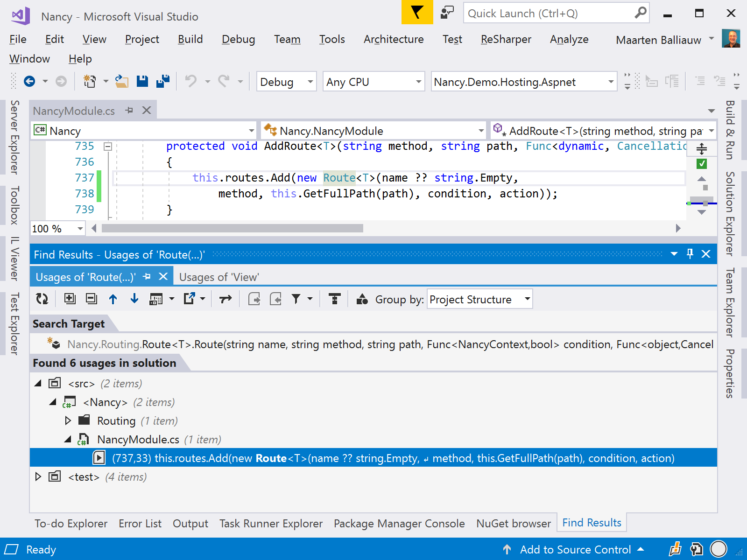
Task: Open the Team Explorer side tab
Action: 730,302
